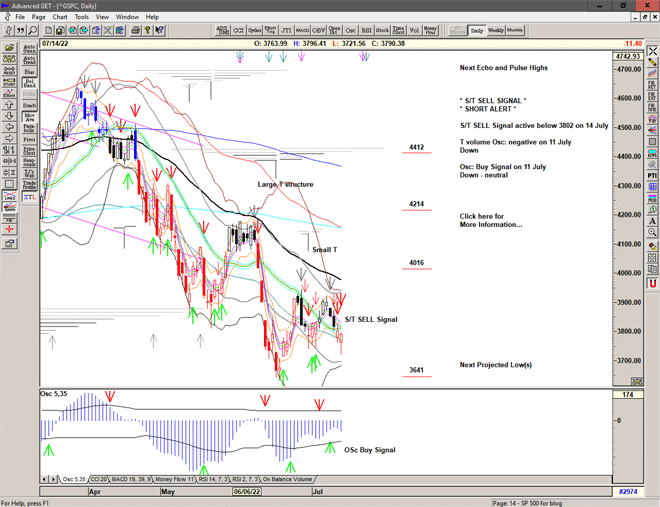Switch to the MACD 19, 39, 9 tab
The image size is (660, 507).
click(134, 480)
